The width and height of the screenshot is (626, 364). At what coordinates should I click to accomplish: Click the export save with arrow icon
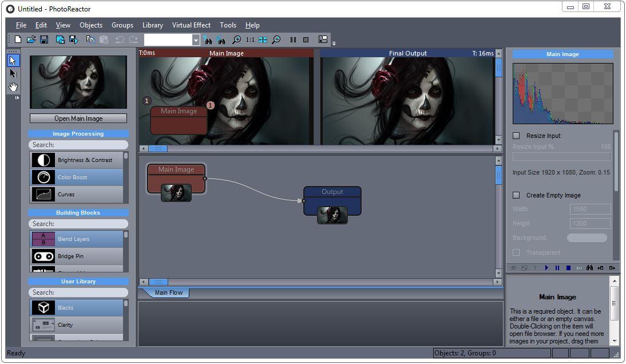(x=73, y=39)
